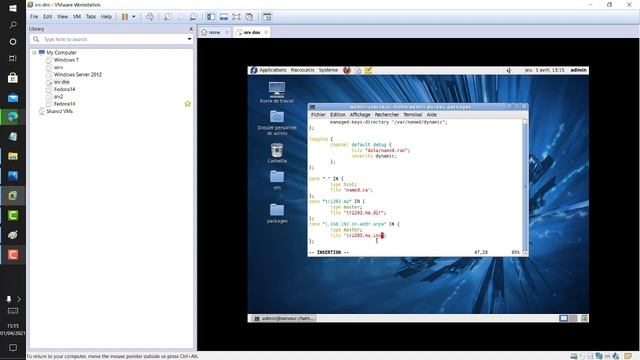
Task: Open the Edit menu in VMware
Action: pos(48,17)
